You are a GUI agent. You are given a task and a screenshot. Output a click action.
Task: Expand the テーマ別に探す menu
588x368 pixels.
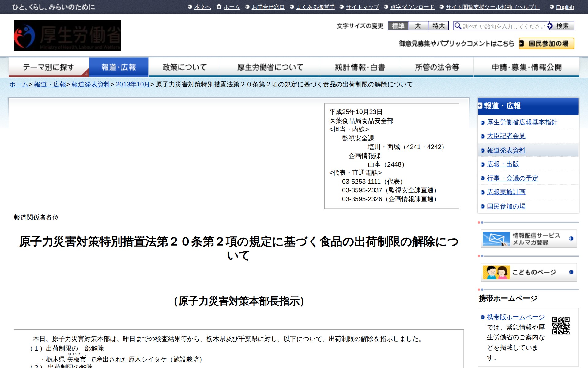click(49, 67)
